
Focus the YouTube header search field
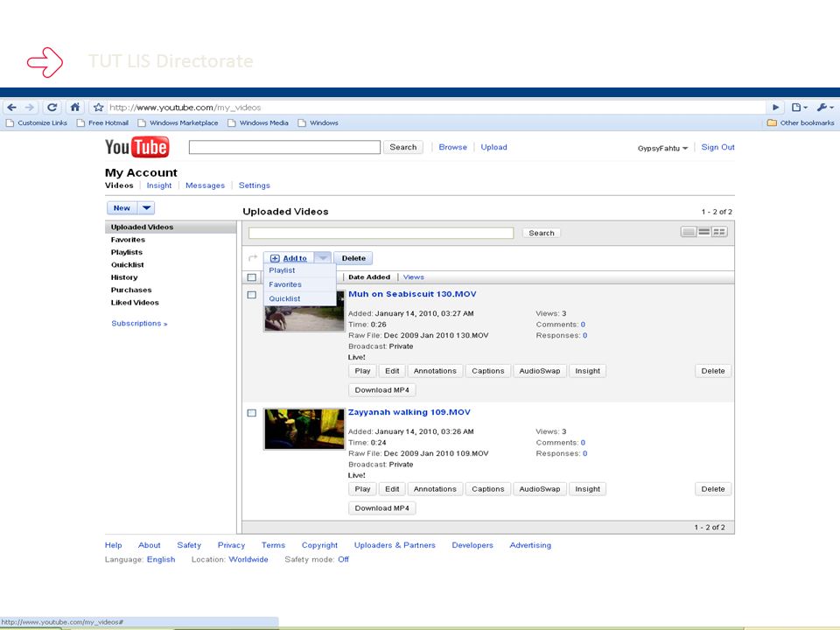click(284, 147)
